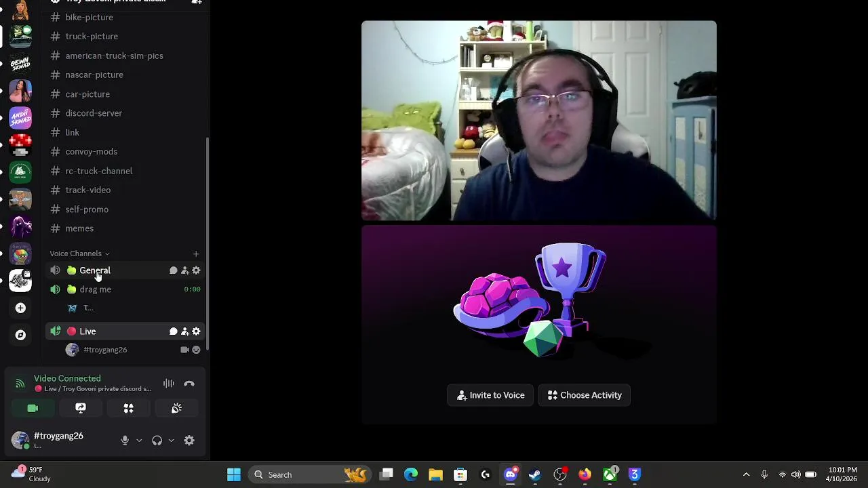Open noise suppression waveform icon
868x488 pixels.
(168, 384)
